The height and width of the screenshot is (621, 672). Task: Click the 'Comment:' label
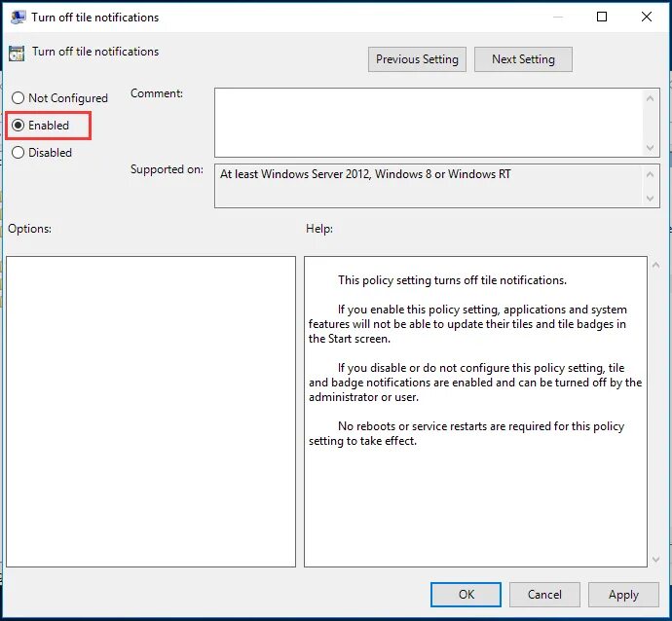tap(157, 93)
